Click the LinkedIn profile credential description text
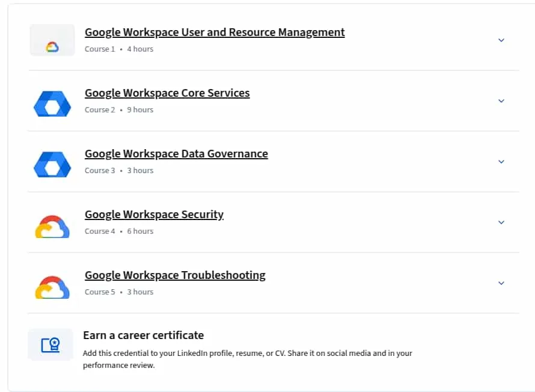This screenshot has height=392, width=535. pos(248,360)
